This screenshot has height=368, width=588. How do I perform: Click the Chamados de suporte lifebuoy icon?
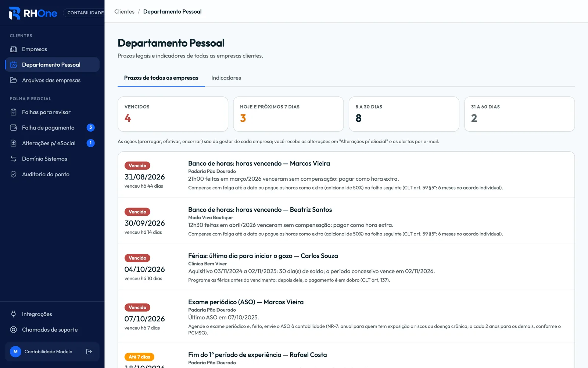pos(14,330)
